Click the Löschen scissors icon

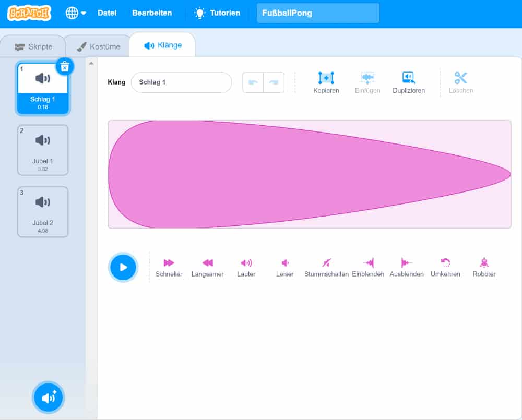(461, 78)
